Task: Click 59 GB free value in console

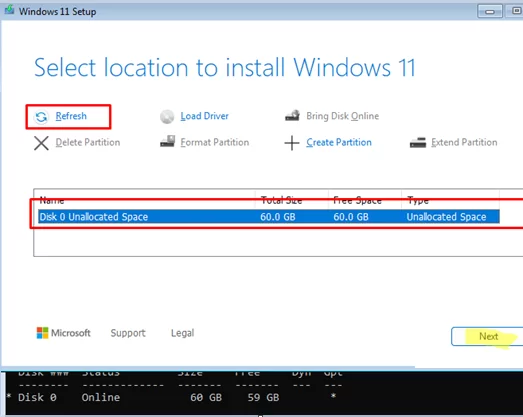Action: [263, 397]
